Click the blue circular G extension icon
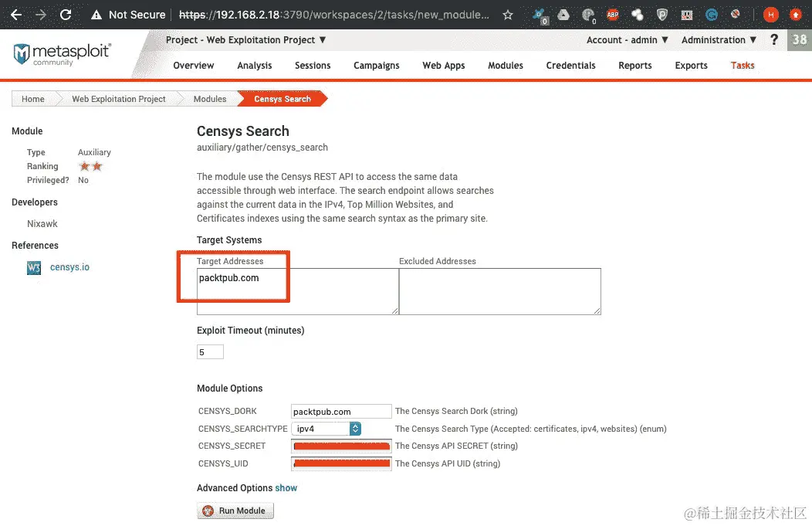 coord(712,15)
